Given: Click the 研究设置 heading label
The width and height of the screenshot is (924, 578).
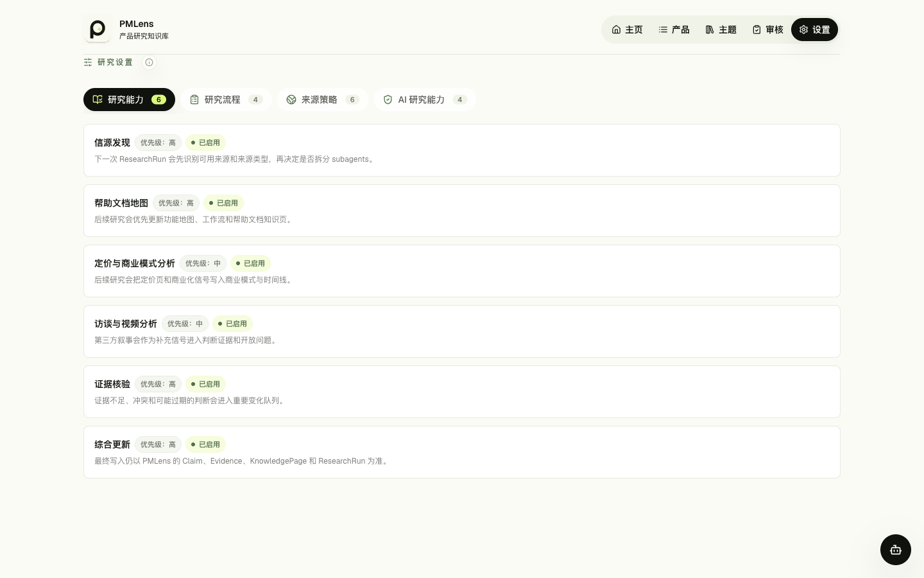Looking at the screenshot, I should pyautogui.click(x=115, y=62).
